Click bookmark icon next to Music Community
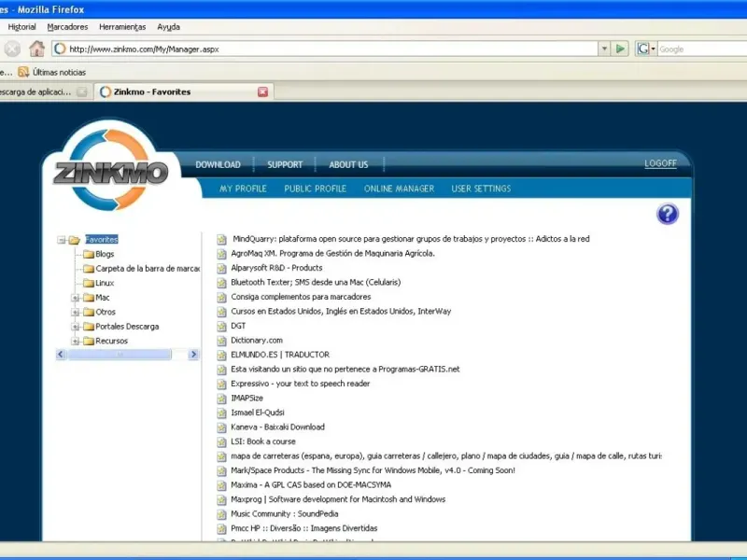The width and height of the screenshot is (747, 560). tap(221, 515)
